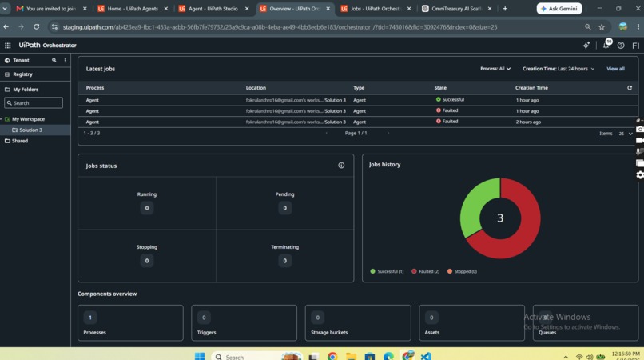The image size is (644, 360).
Task: Open a new browser tab
Action: click(505, 8)
